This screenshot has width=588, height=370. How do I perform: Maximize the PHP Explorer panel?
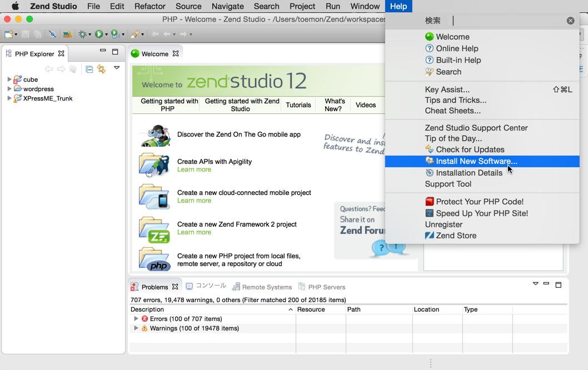[x=115, y=52]
